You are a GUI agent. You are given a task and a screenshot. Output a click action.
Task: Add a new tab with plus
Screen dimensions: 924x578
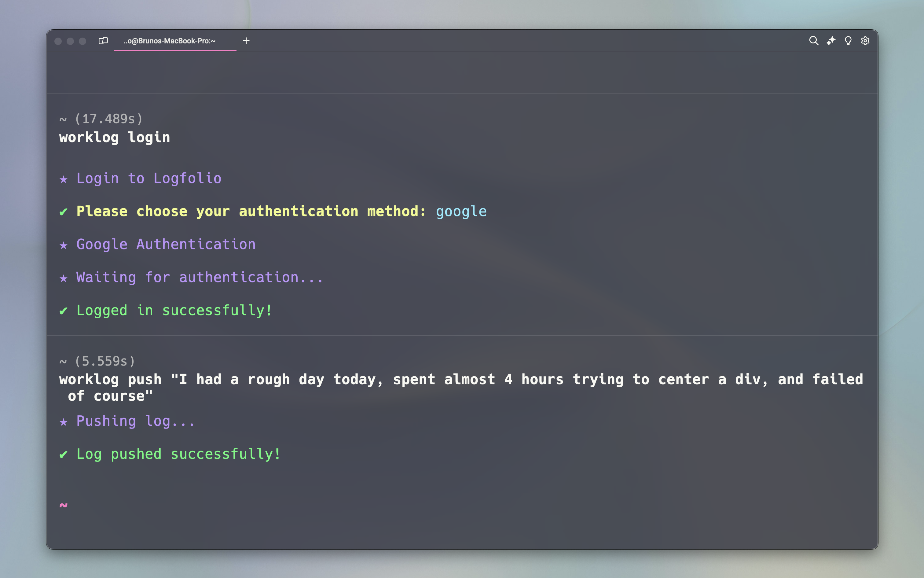click(x=246, y=41)
